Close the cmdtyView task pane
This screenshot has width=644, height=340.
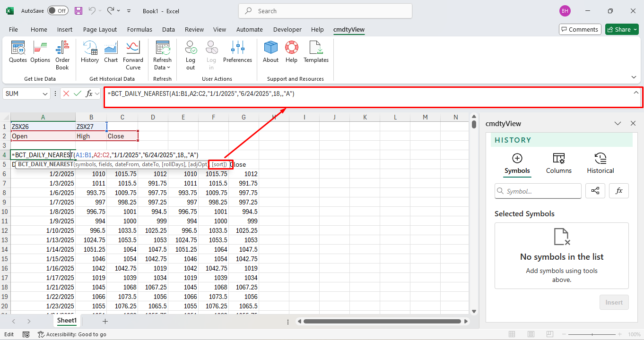point(633,123)
